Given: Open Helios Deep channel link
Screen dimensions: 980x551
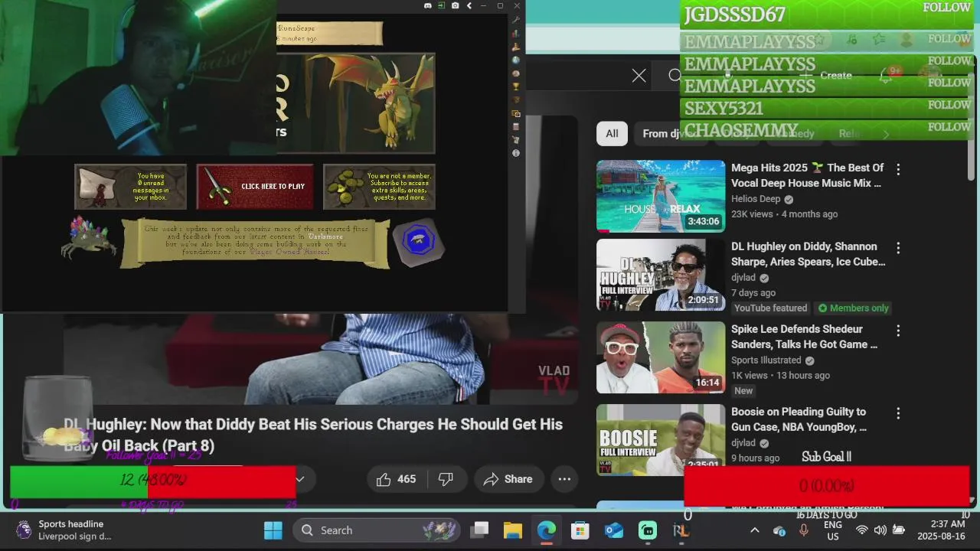Looking at the screenshot, I should [756, 199].
